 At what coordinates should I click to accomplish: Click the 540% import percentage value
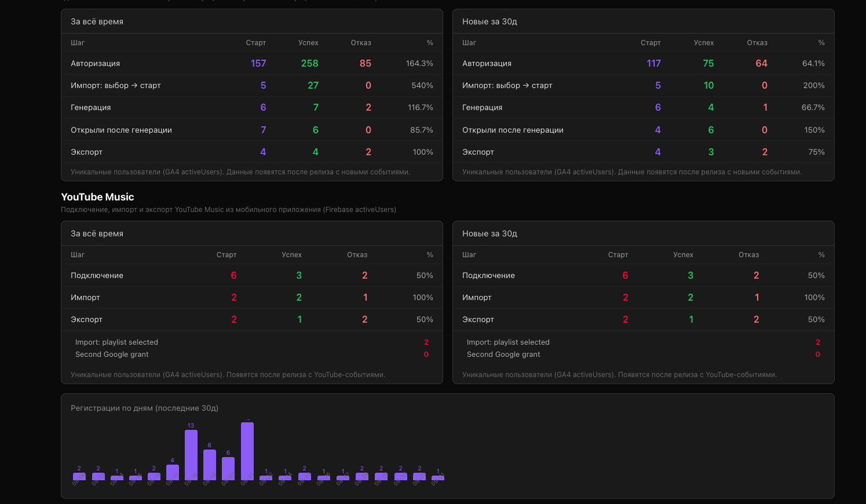422,85
